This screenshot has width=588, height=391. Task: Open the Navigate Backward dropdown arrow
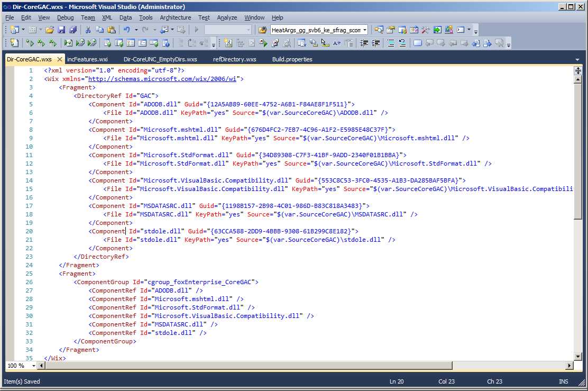pyautogui.click(x=172, y=30)
